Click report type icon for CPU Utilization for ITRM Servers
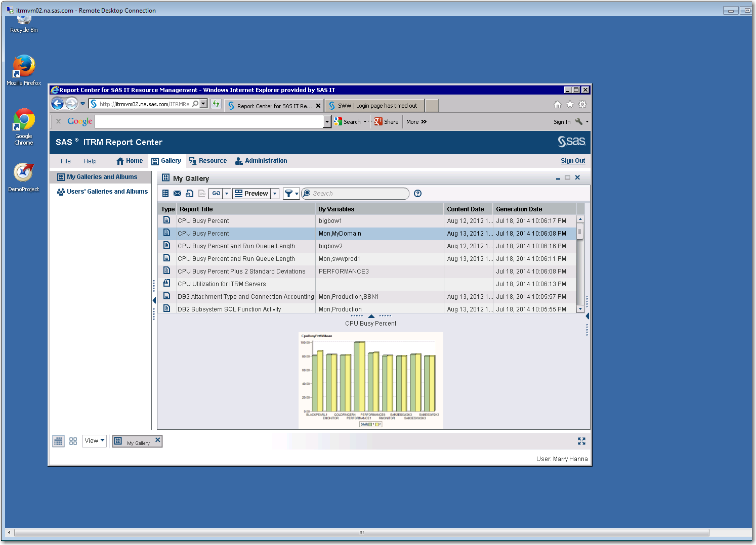 tap(166, 283)
